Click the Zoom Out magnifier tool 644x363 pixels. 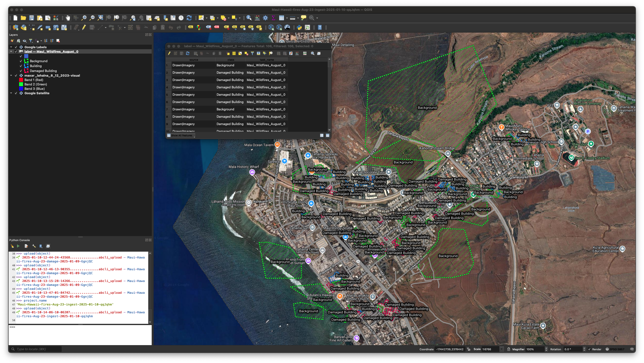(92, 18)
